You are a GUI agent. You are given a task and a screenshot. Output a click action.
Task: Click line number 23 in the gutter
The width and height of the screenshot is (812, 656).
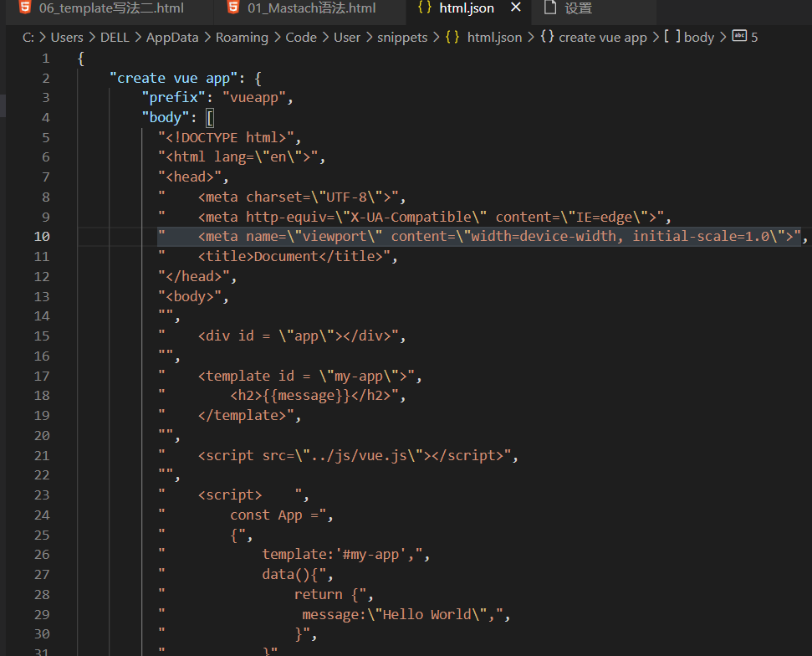[42, 495]
